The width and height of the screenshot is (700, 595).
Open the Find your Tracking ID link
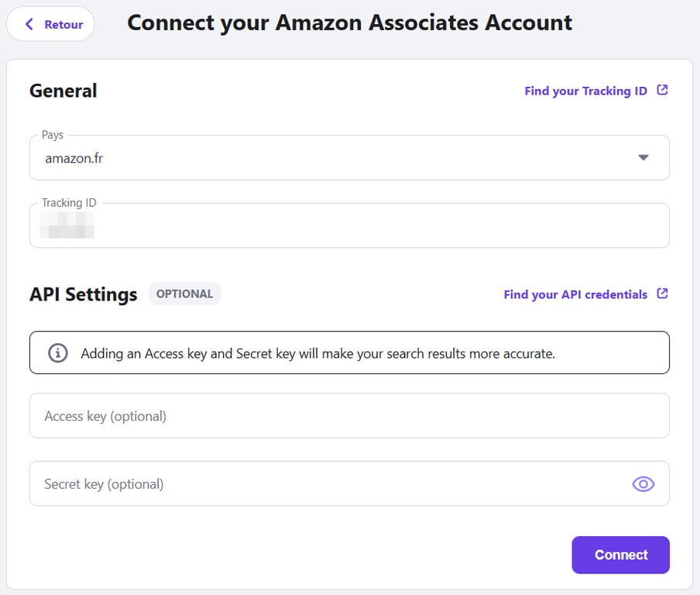click(585, 90)
